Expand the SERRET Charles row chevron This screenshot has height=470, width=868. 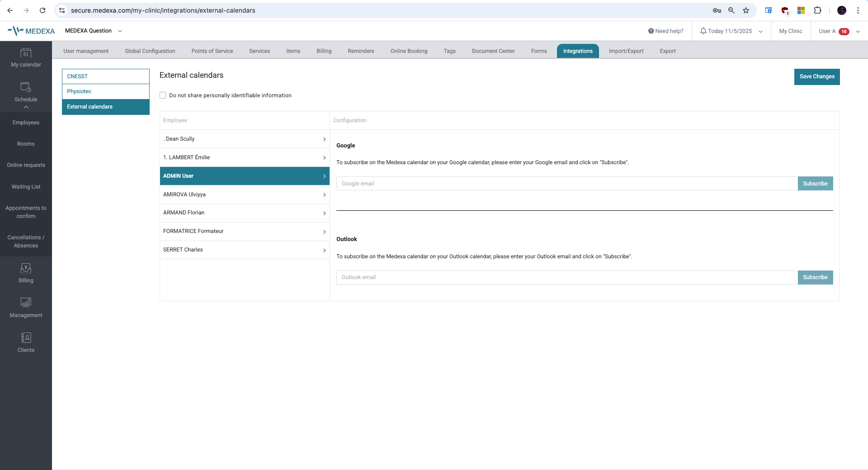coord(325,251)
